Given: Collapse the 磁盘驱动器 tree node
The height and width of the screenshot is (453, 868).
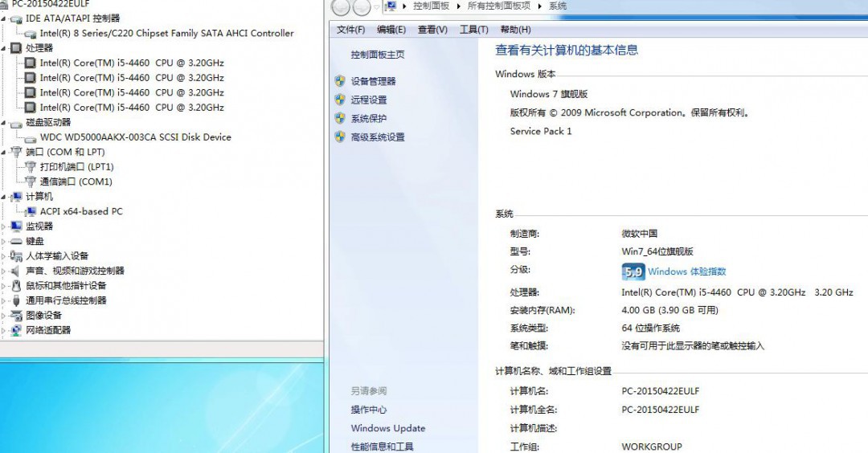Looking at the screenshot, I should point(3,123).
